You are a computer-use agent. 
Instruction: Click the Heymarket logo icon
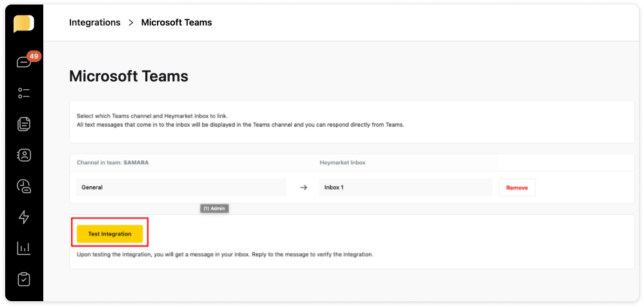tap(24, 23)
